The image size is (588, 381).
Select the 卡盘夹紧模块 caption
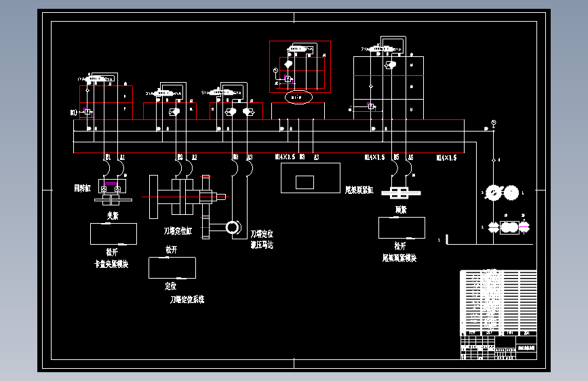pyautogui.click(x=111, y=264)
